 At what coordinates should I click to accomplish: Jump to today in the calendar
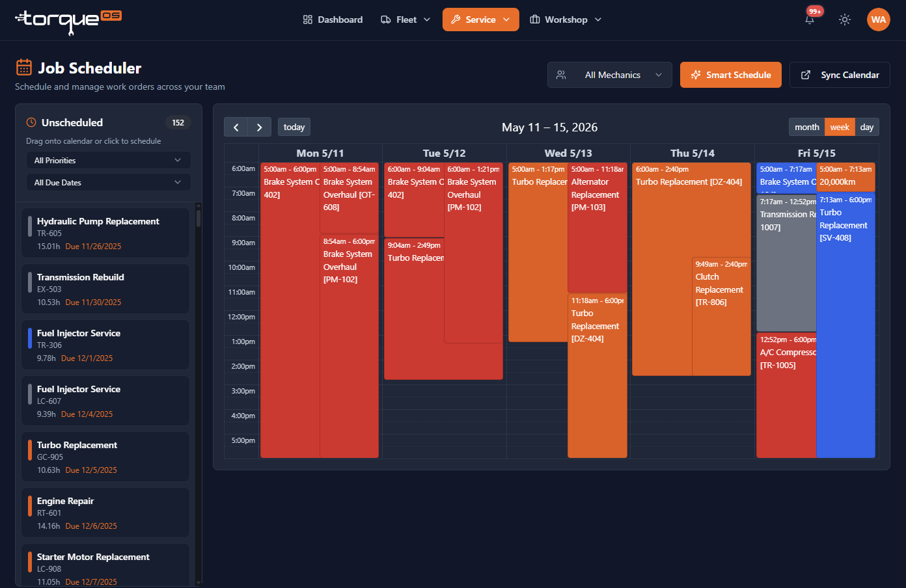point(294,127)
